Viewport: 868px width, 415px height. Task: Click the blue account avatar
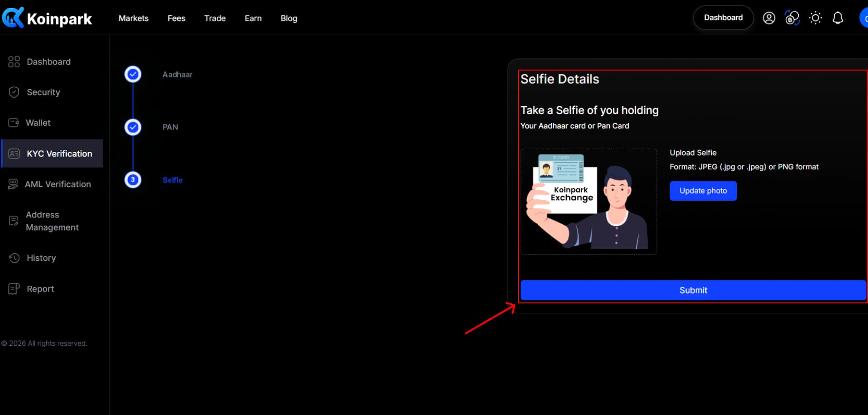[863, 18]
